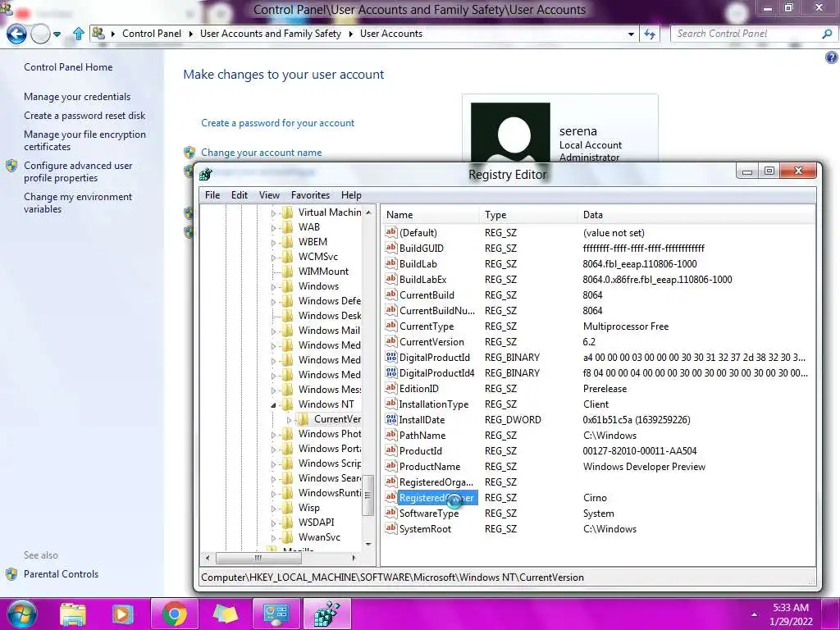Click the Search Control Panel field
This screenshot has width=840, height=630.
click(746, 34)
